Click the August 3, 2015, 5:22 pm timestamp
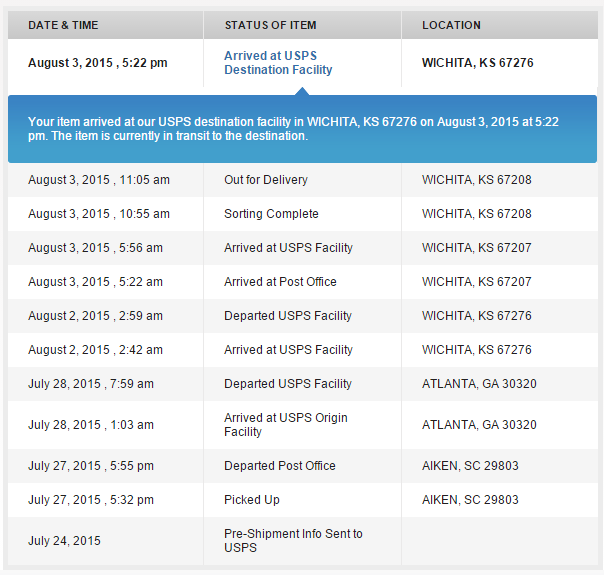 (x=98, y=63)
